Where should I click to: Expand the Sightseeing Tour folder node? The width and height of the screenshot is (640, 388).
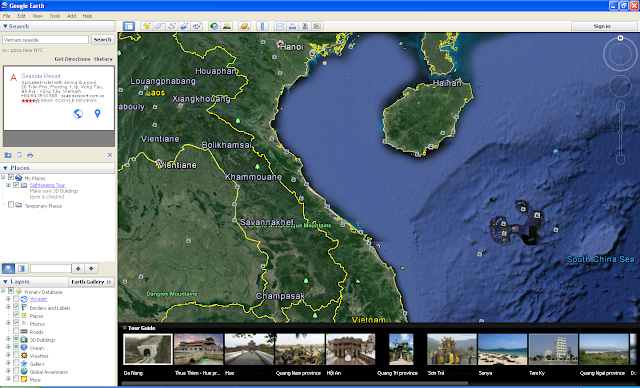pos(8,185)
